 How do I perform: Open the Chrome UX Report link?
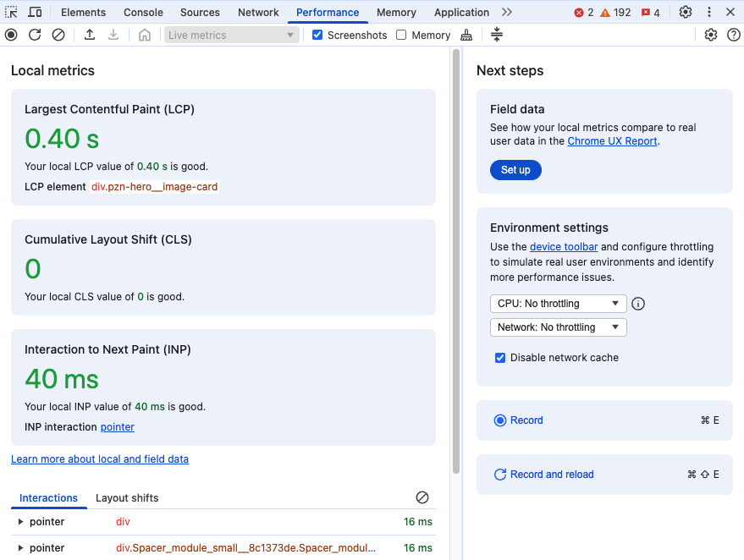(x=612, y=141)
